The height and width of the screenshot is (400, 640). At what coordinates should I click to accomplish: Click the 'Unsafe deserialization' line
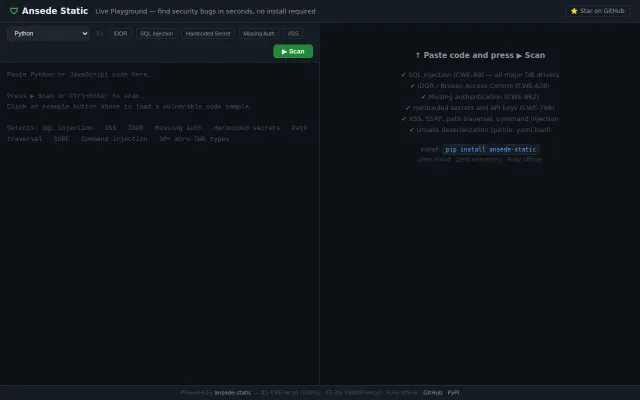click(480, 130)
